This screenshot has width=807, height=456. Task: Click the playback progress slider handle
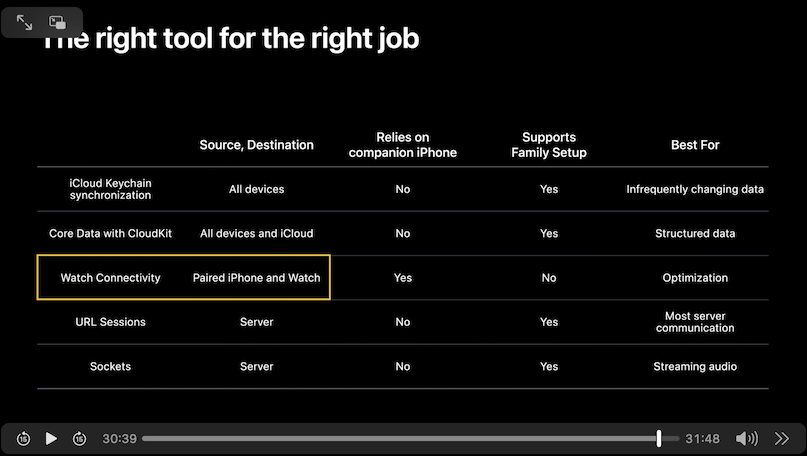pos(659,439)
